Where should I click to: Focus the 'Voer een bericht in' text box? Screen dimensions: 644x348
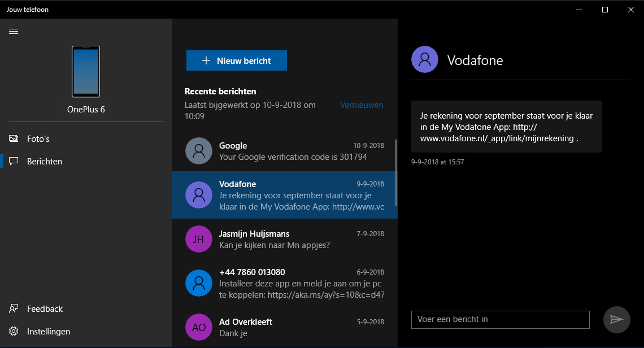coord(501,320)
